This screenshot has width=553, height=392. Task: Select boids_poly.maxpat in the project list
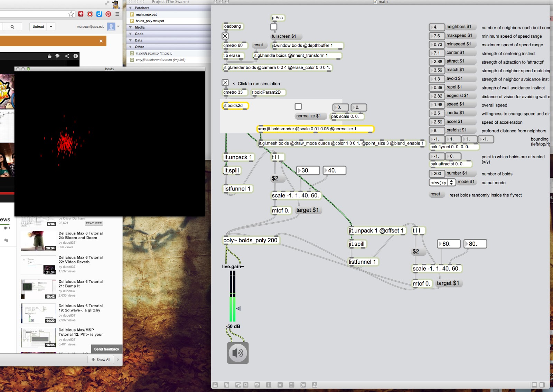[x=150, y=21]
